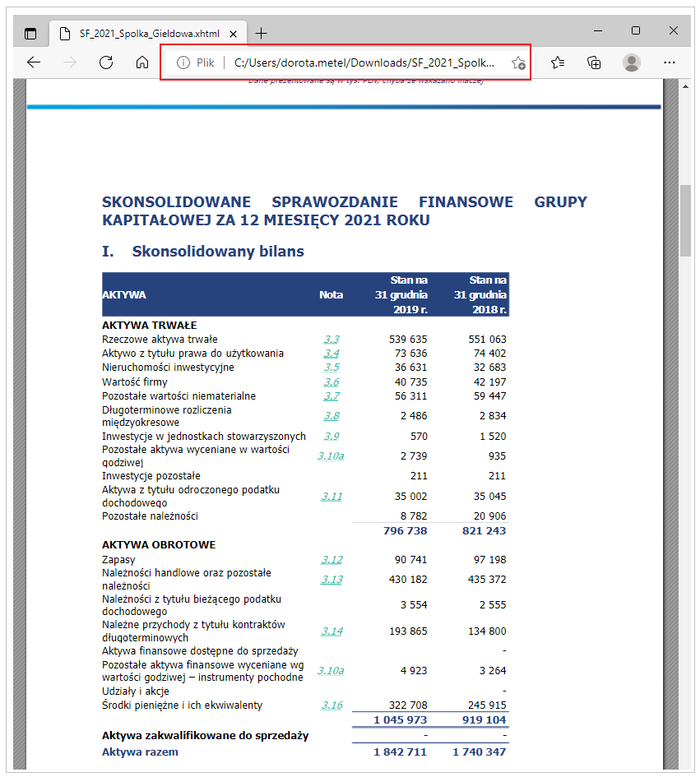This screenshot has height=777, width=700.
Task: Click the 'Nota' column header
Action: tap(331, 295)
